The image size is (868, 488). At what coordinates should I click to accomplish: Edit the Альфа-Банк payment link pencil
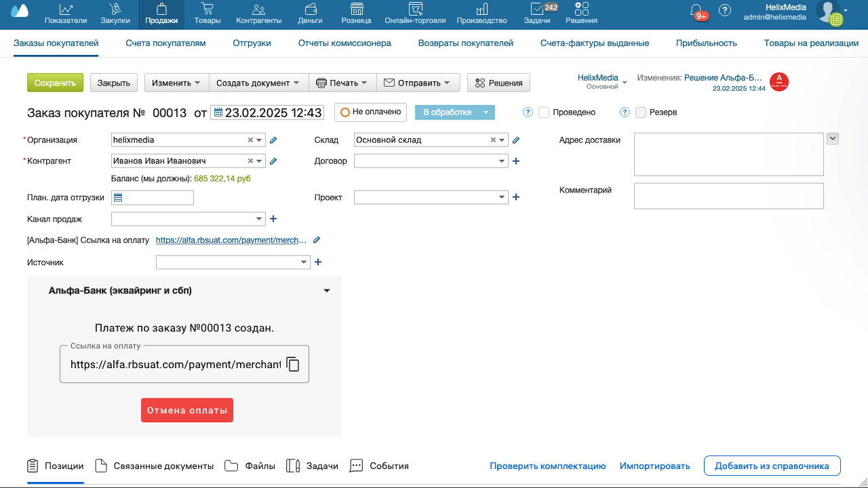click(x=317, y=240)
